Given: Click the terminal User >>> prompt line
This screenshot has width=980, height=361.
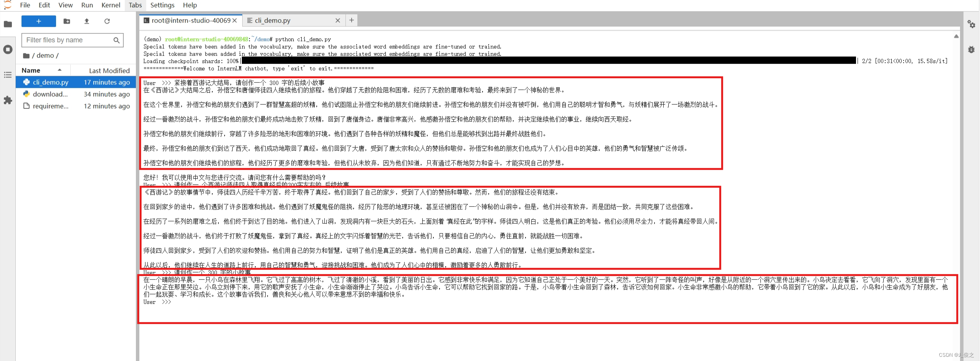Looking at the screenshot, I should pos(157,302).
